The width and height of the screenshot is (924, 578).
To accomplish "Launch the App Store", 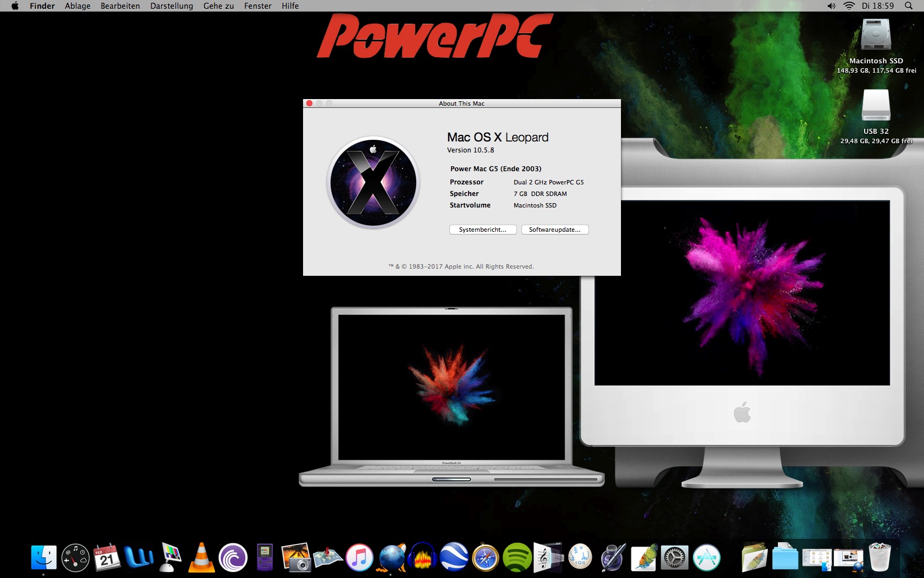I will point(707,557).
